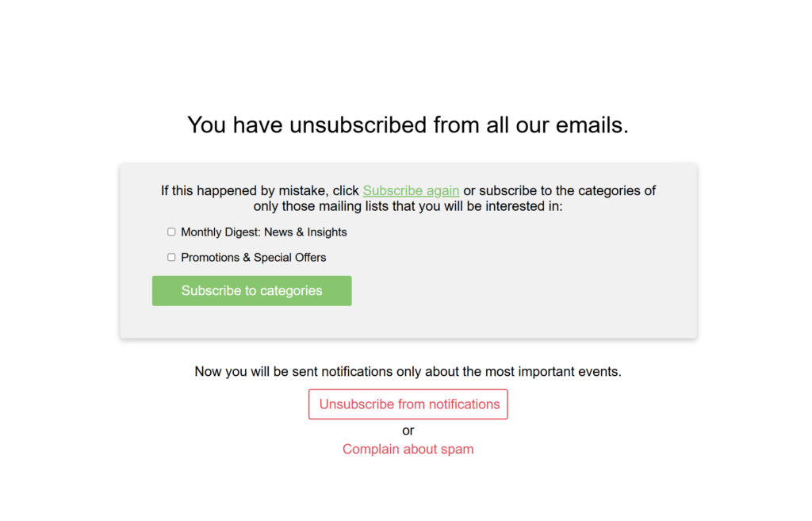Check the Monthly Digest: News & Insights checkbox
Screen dimensions: 812x521
[x=171, y=232]
